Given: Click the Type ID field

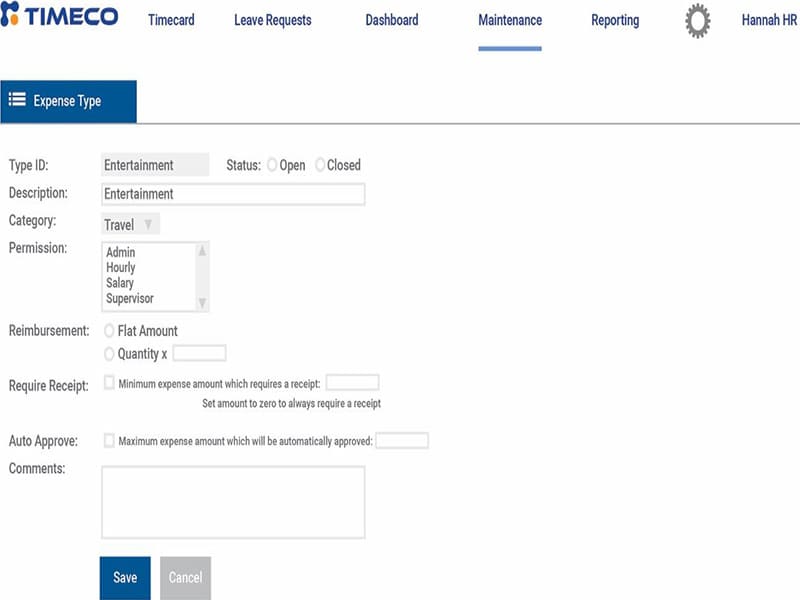Looking at the screenshot, I should click(155, 165).
